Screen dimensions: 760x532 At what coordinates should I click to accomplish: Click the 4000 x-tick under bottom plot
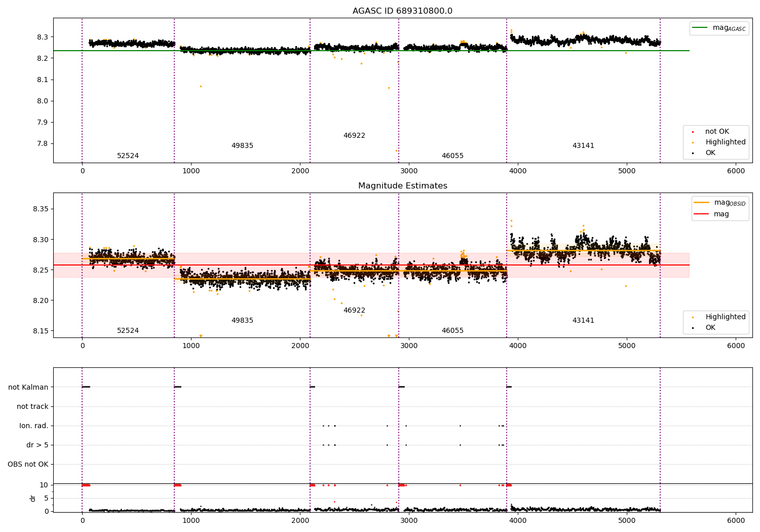point(518,521)
